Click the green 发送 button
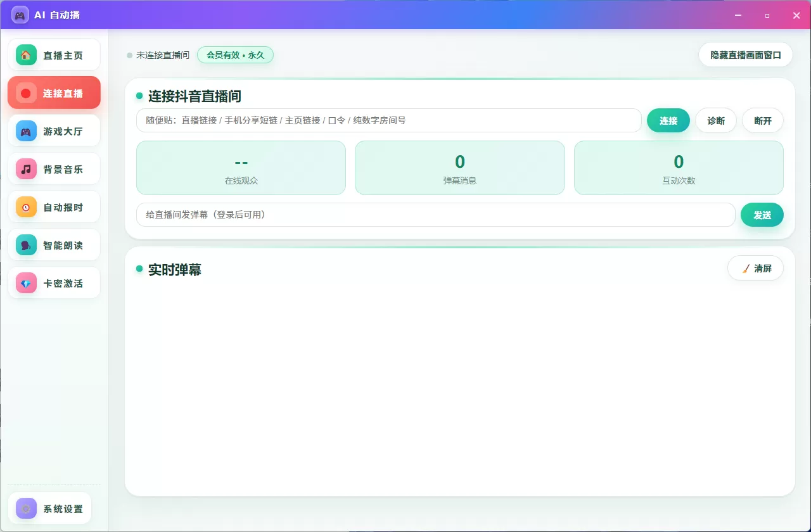This screenshot has width=811, height=532. (762, 215)
